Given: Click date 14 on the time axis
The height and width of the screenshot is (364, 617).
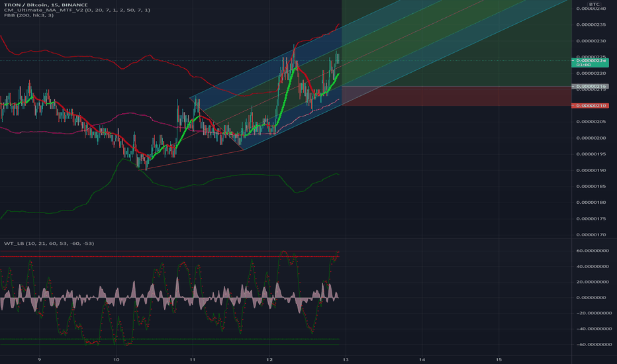Looking at the screenshot, I should coord(422,359).
